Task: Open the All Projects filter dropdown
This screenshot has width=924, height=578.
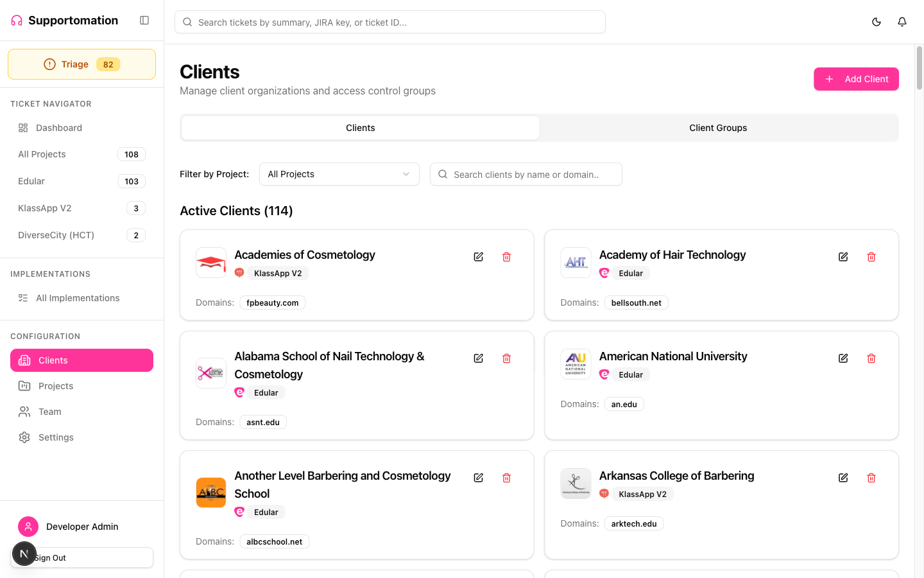Action: coord(339,174)
